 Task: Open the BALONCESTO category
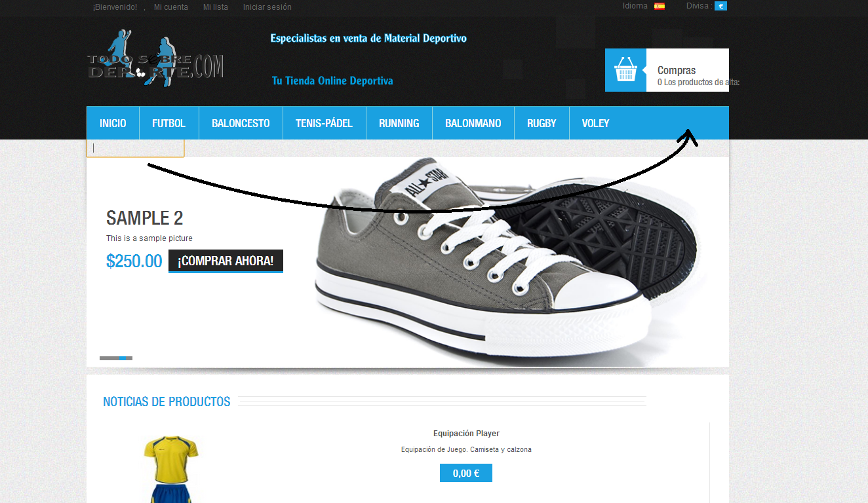click(x=241, y=123)
